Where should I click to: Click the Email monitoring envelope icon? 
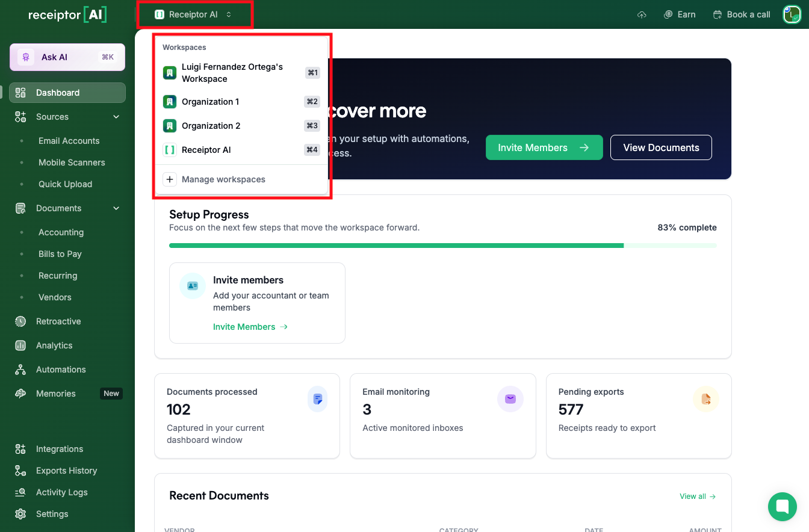pyautogui.click(x=510, y=399)
